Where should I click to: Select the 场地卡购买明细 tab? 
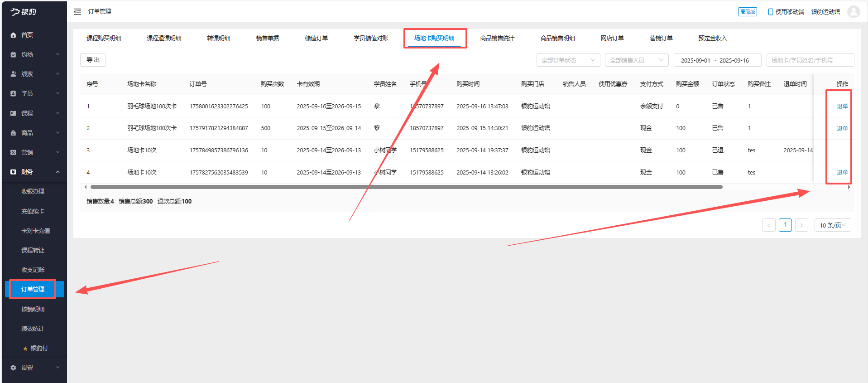[x=434, y=38]
